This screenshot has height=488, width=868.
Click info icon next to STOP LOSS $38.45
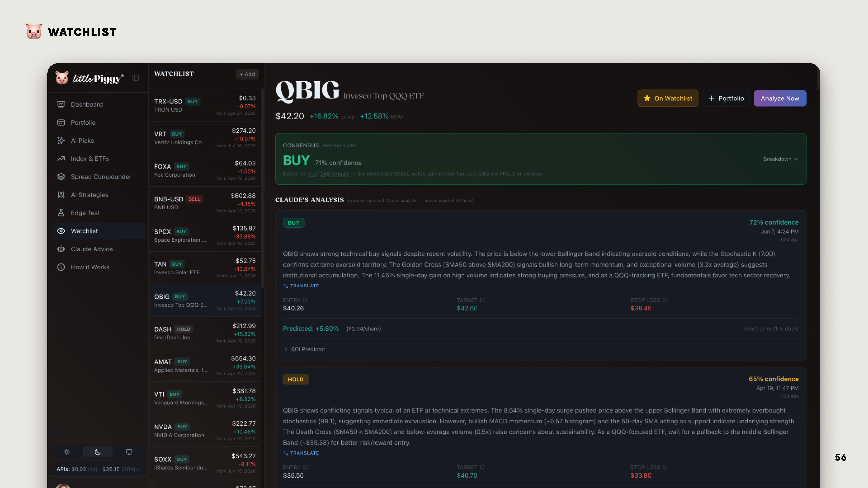tap(665, 300)
